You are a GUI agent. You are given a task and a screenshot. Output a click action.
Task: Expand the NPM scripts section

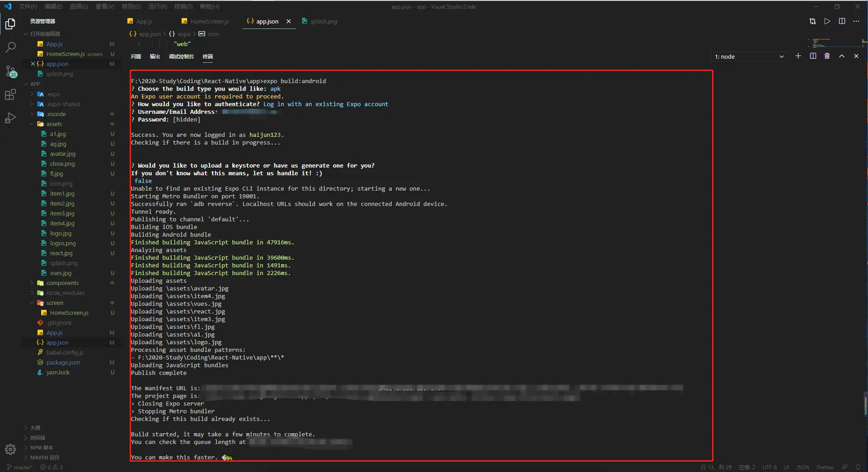click(x=42, y=448)
